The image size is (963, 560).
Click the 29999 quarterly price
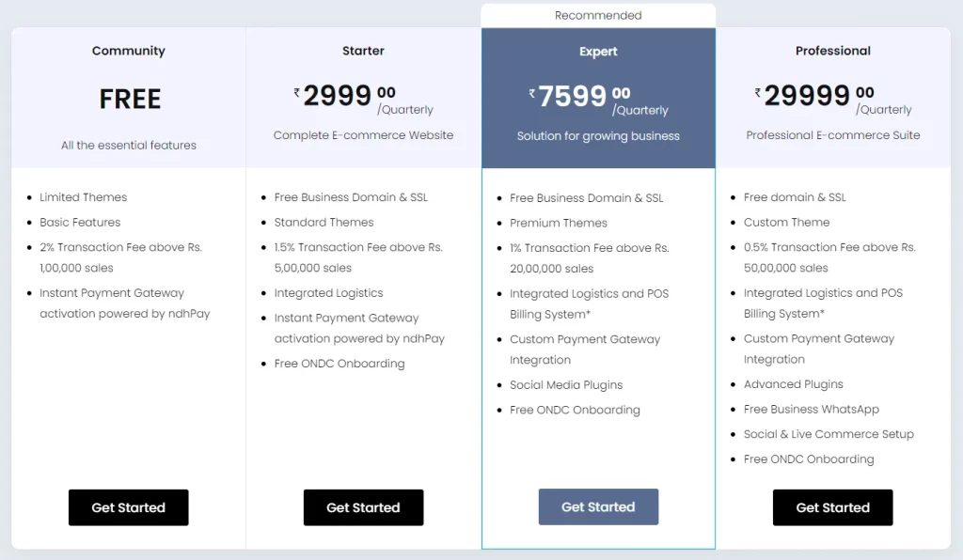(x=833, y=98)
